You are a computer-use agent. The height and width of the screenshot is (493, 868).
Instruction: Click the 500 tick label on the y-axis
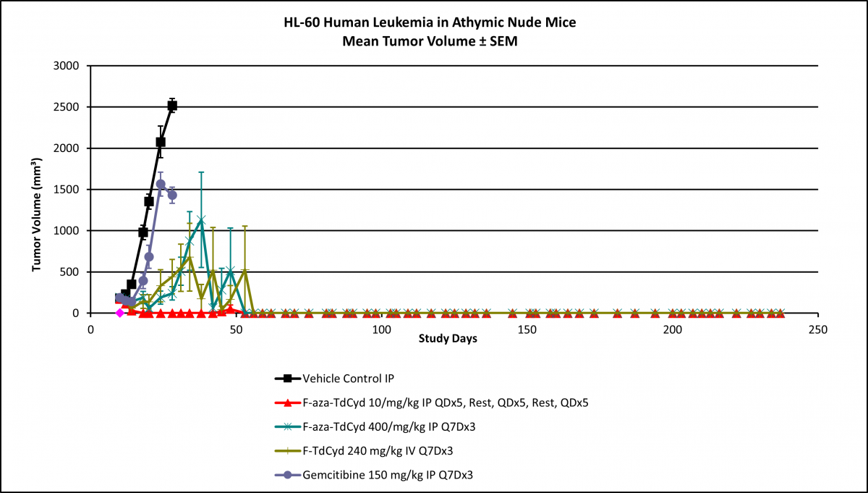[70, 272]
